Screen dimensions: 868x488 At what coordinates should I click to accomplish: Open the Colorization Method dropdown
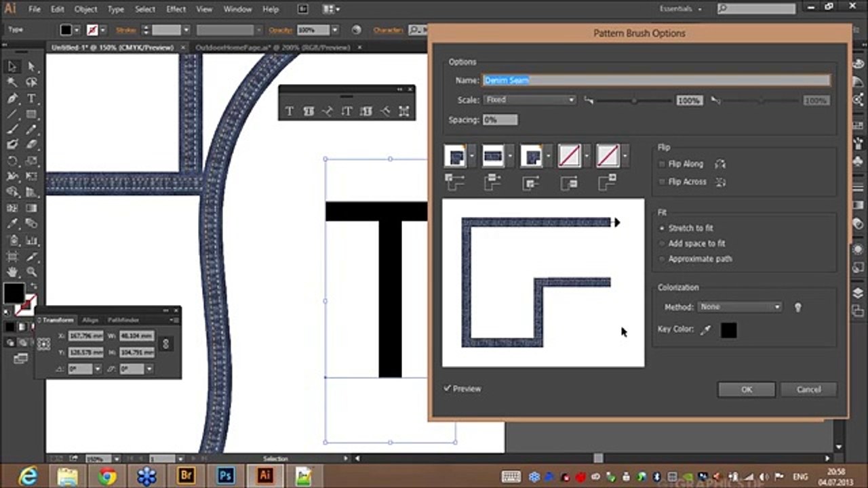tap(740, 307)
